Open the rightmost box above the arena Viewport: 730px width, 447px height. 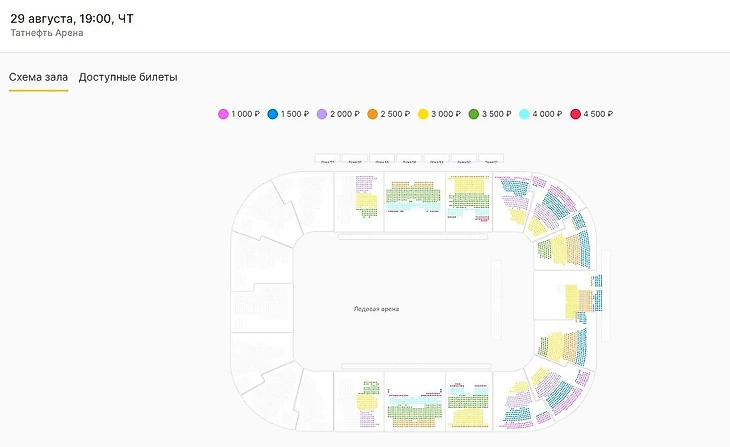(x=491, y=160)
